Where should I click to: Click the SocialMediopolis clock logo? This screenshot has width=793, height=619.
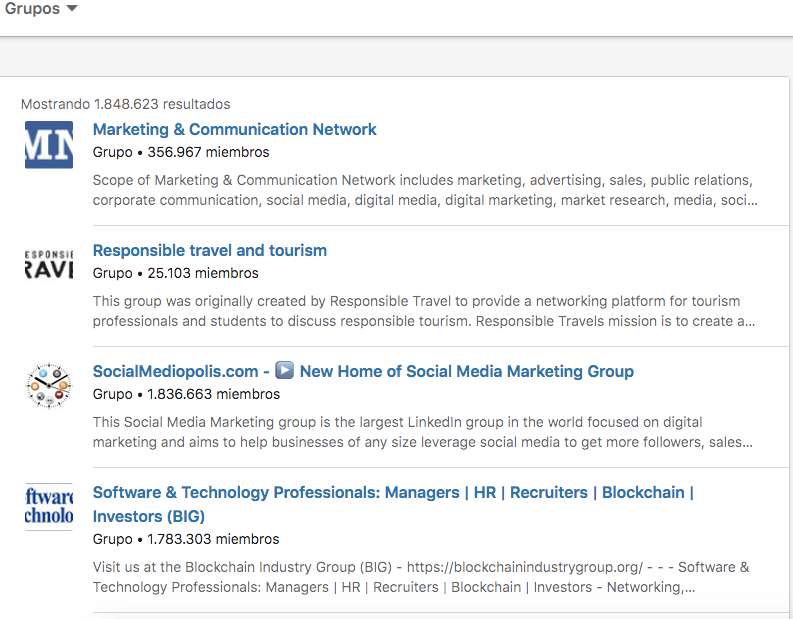pos(49,386)
